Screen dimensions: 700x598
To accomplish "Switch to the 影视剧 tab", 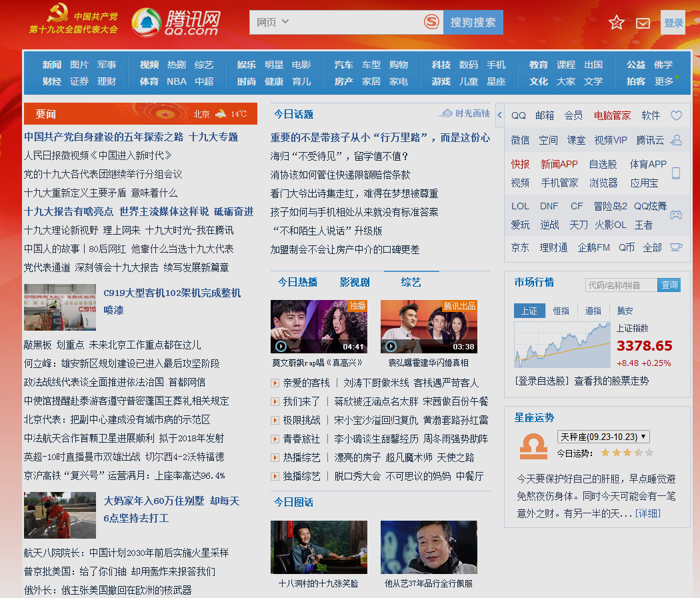I will point(355,283).
